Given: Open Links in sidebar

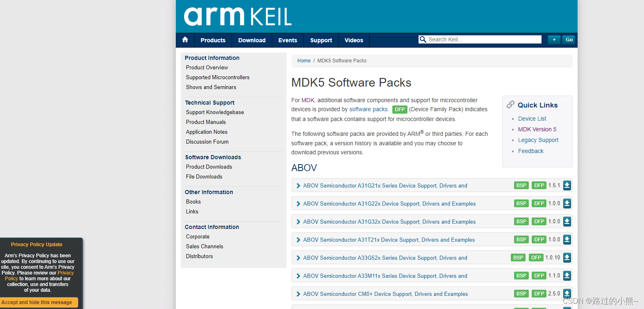Looking at the screenshot, I should click(x=192, y=211).
